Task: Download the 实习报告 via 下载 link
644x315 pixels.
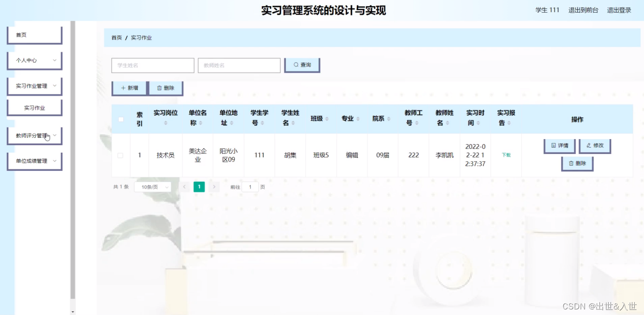Action: (506, 155)
